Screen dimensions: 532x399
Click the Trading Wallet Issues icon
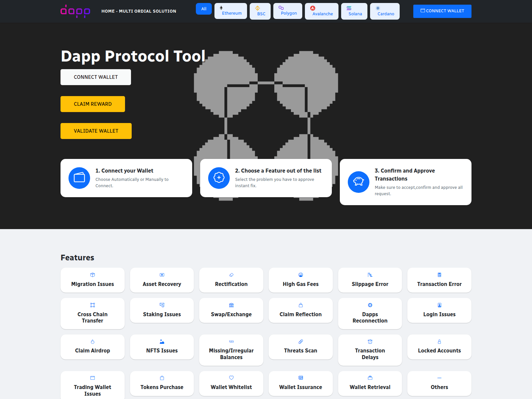click(92, 378)
